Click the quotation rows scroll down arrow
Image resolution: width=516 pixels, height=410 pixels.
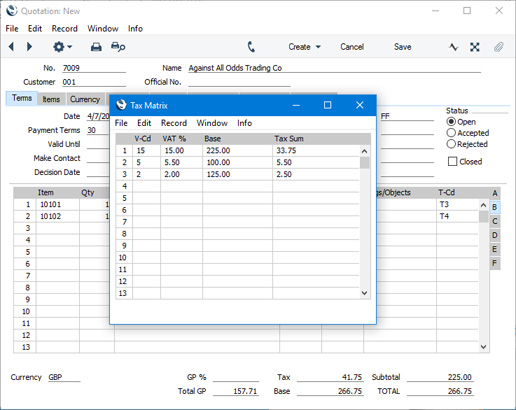tap(483, 347)
